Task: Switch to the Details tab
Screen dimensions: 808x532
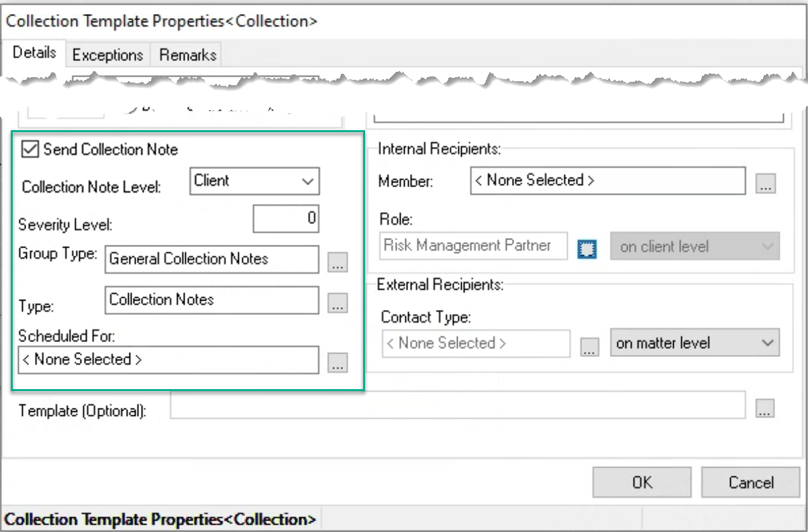Action: click(34, 53)
